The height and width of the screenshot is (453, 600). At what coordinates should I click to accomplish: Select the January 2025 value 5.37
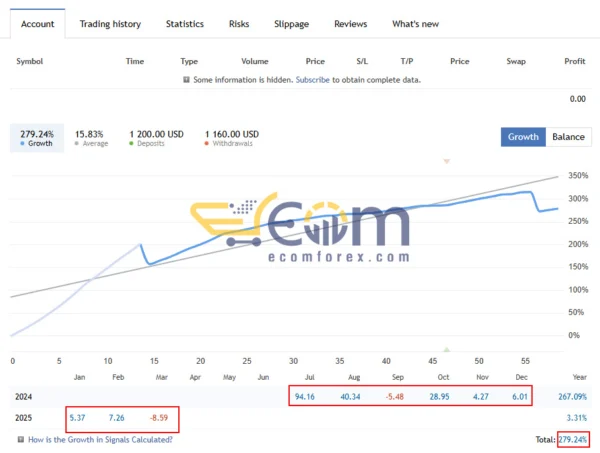77,417
